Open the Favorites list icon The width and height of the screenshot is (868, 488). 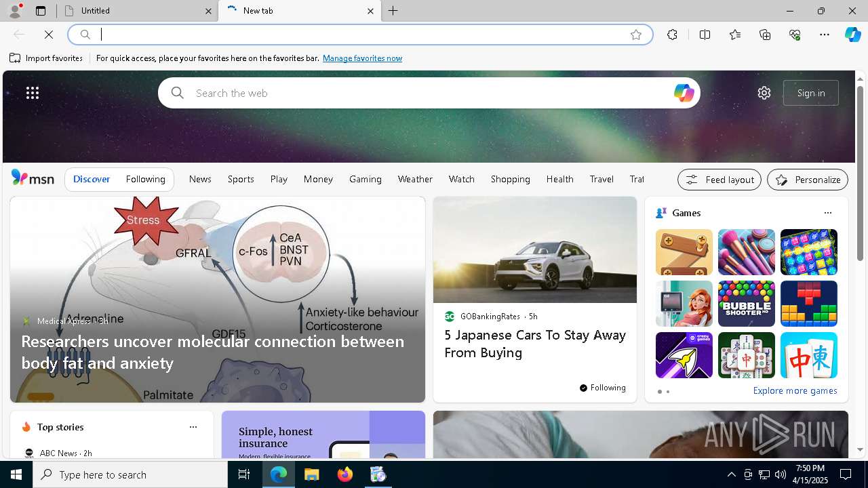click(735, 35)
